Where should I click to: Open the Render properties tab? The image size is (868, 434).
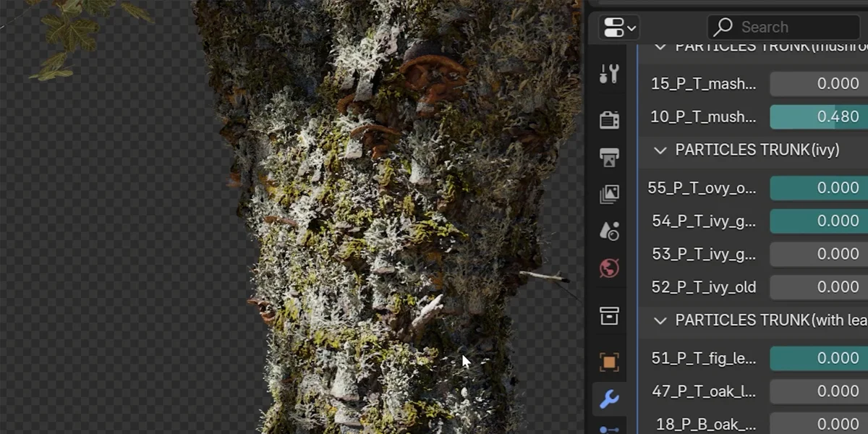[x=609, y=119]
